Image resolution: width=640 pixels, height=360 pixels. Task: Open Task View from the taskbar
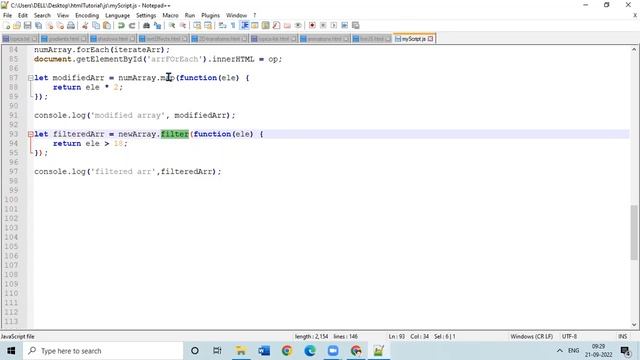pyautogui.click(x=217, y=351)
